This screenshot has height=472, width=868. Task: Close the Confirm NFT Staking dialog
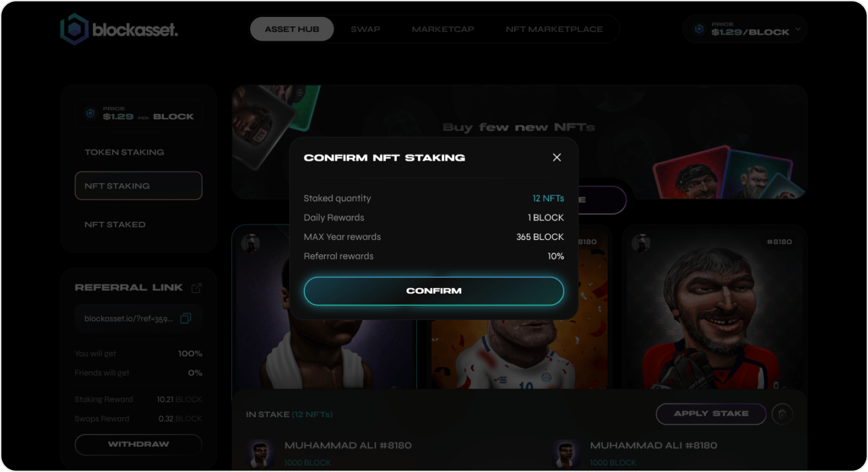(557, 157)
